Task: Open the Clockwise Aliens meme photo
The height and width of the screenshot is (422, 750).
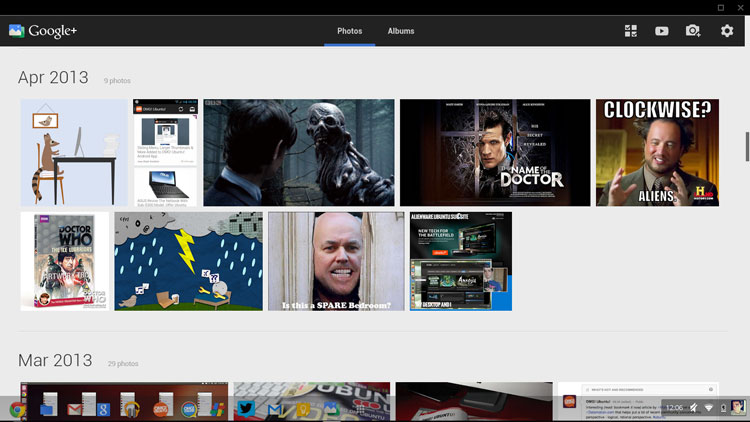Action: click(657, 153)
